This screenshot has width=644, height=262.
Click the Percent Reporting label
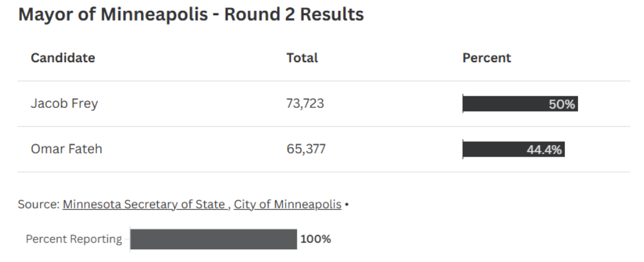73,239
